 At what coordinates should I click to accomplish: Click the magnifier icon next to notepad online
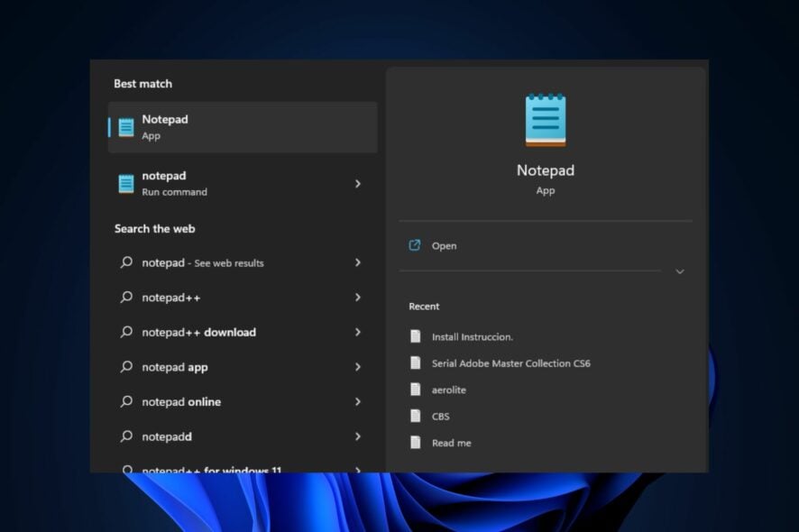pyautogui.click(x=126, y=401)
